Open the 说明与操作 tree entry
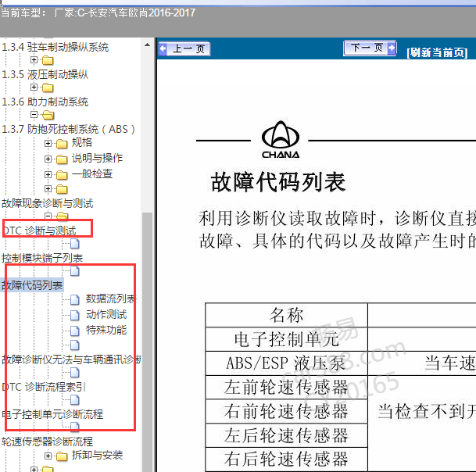Viewport: 476px width, 472px height. [97, 159]
